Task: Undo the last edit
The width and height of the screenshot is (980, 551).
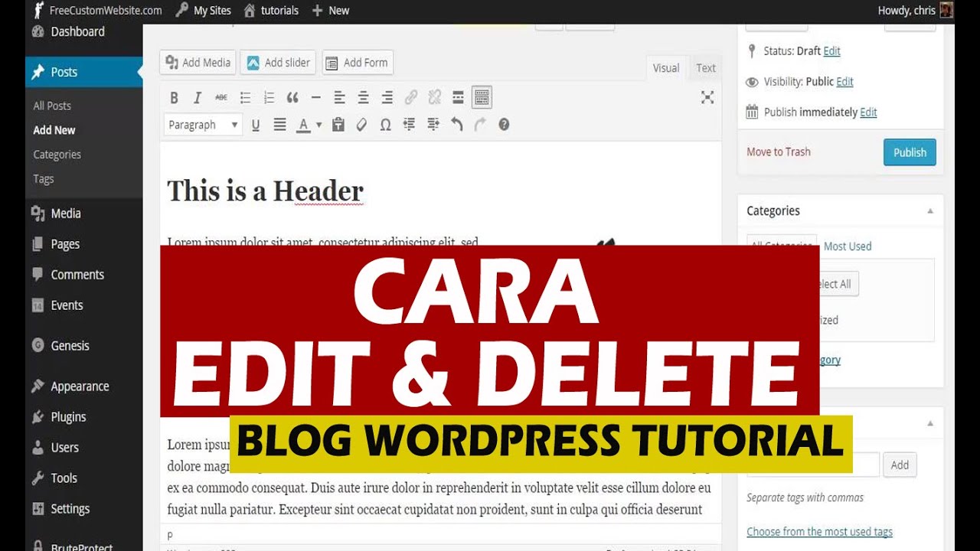Action: coord(456,125)
